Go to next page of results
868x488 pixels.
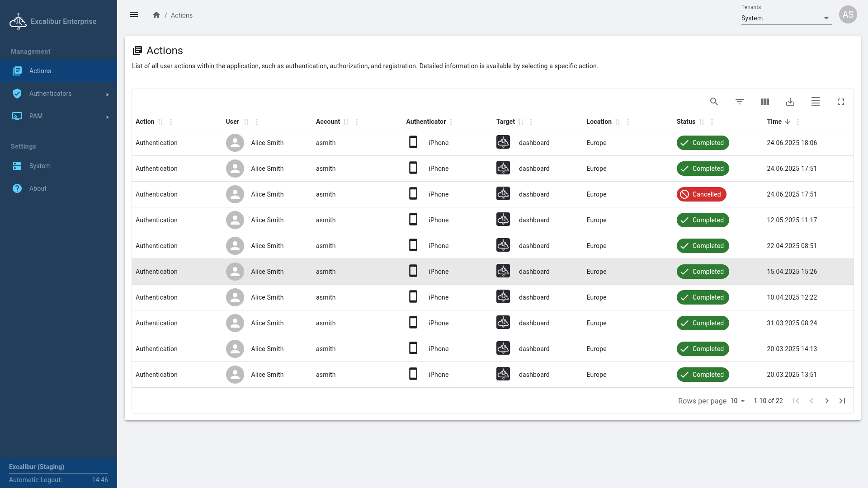point(826,401)
